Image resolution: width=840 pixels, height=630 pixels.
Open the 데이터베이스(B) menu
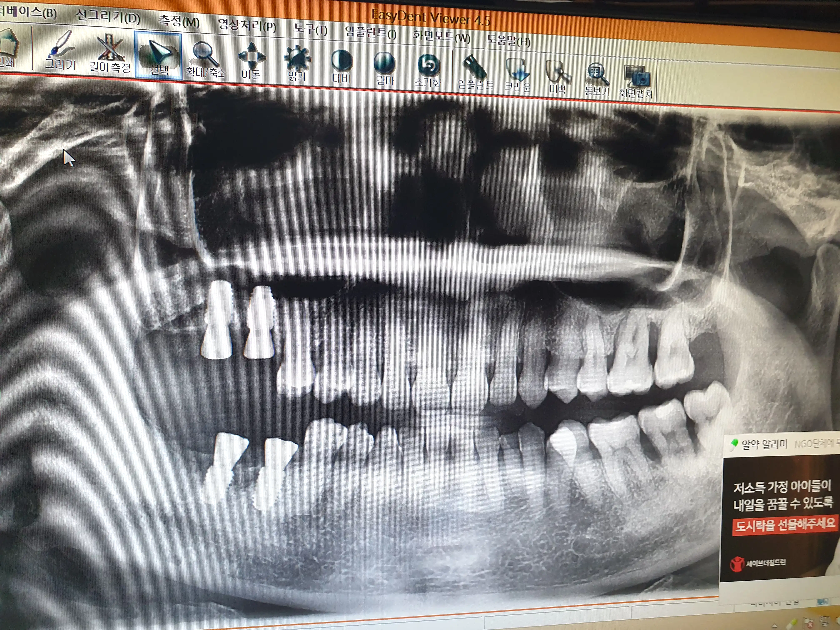pos(28,12)
